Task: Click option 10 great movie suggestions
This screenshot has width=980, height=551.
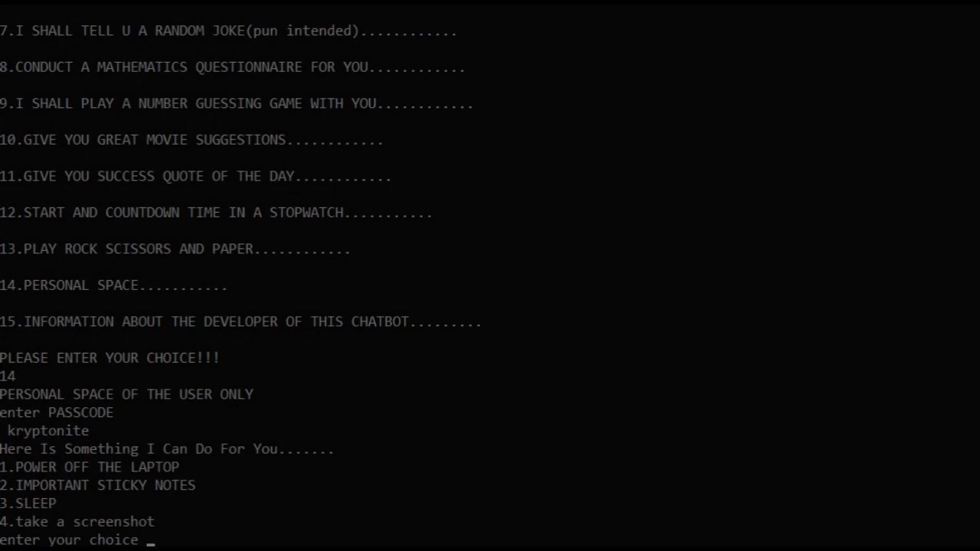Action: 191,140
